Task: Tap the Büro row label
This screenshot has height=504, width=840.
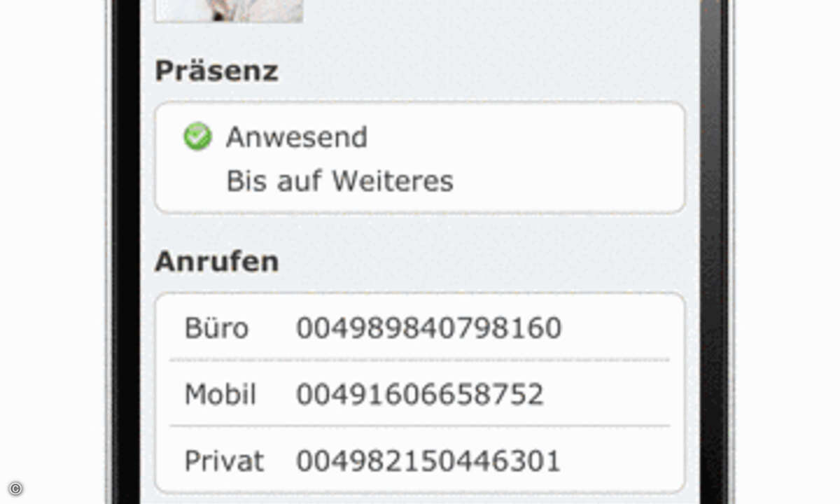Action: click(216, 328)
